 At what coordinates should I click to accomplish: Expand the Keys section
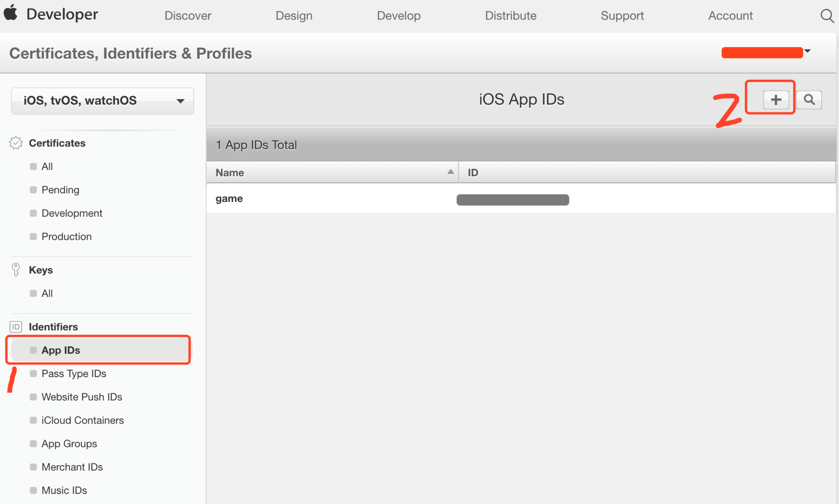[x=41, y=269]
